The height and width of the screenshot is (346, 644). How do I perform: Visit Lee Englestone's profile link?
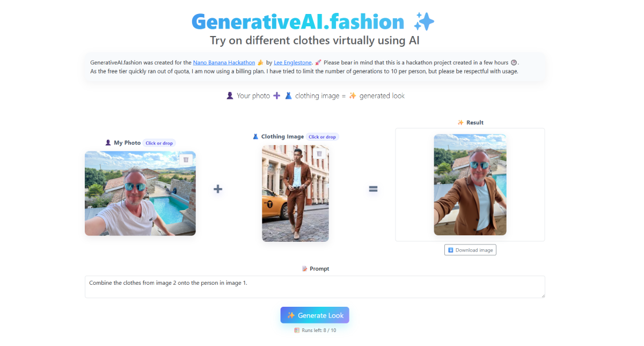293,62
